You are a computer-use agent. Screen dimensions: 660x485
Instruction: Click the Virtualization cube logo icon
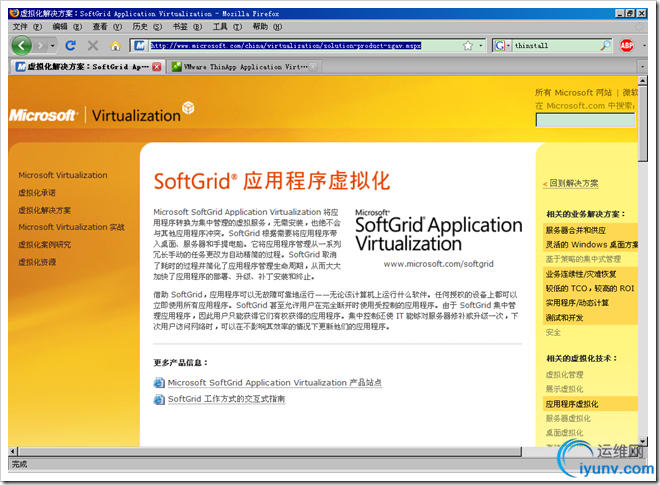click(x=188, y=107)
